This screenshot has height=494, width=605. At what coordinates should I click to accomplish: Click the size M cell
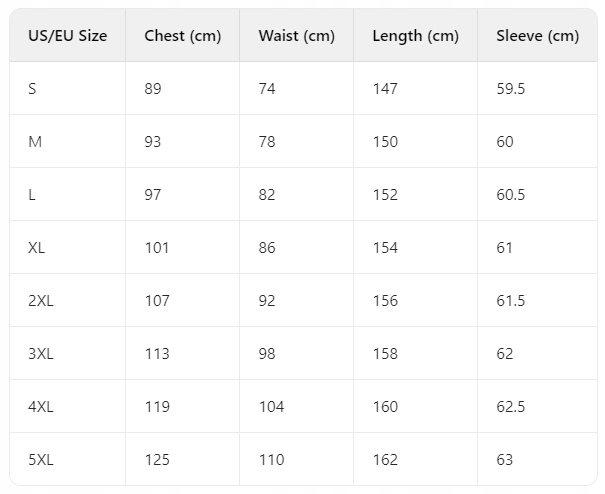click(35, 142)
